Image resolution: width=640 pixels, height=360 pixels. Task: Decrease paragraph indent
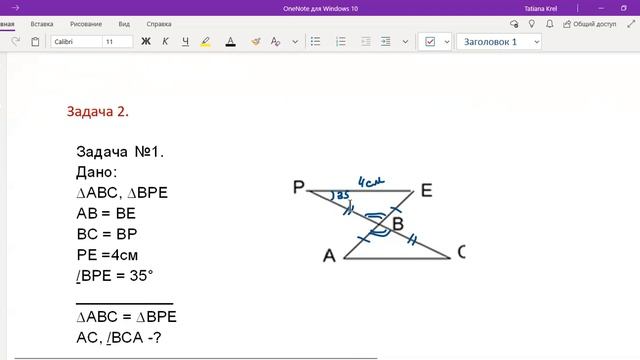tap(366, 41)
